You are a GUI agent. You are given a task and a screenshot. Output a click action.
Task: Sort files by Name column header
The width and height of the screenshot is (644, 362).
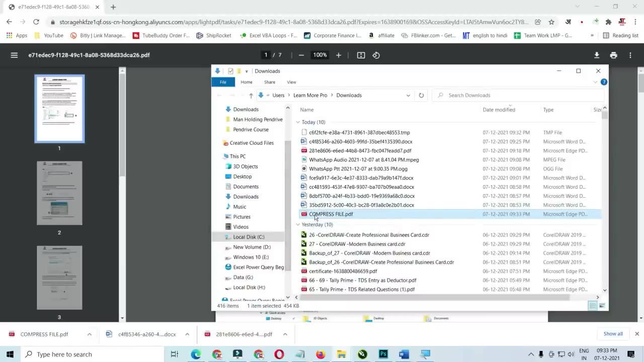306,110
